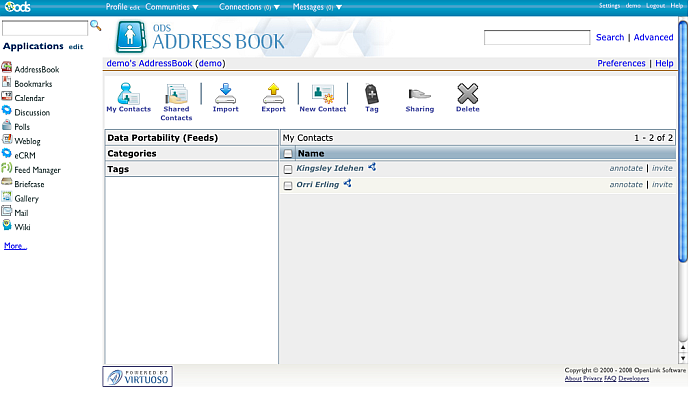Click the Address Book search field
This screenshot has width=700, height=401.
(x=536, y=38)
